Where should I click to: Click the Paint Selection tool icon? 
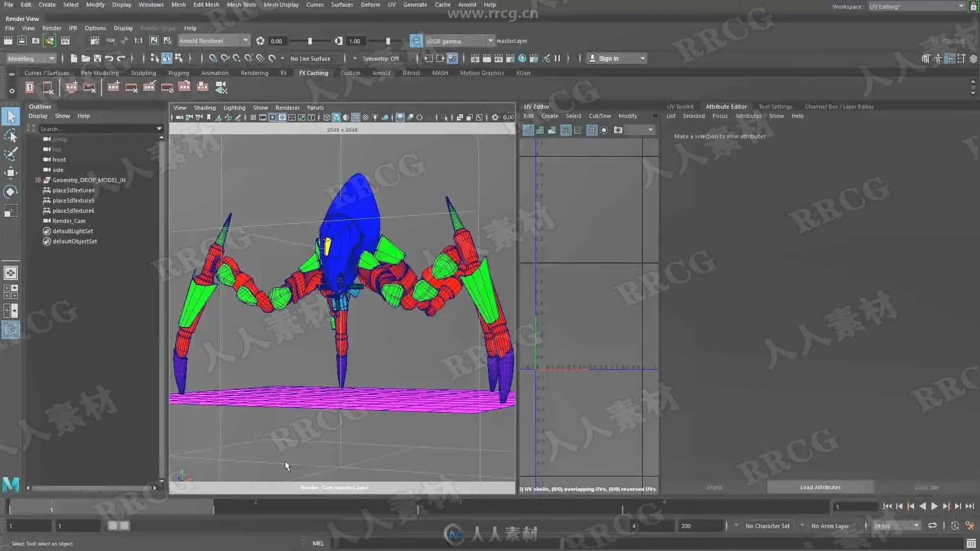tap(10, 154)
